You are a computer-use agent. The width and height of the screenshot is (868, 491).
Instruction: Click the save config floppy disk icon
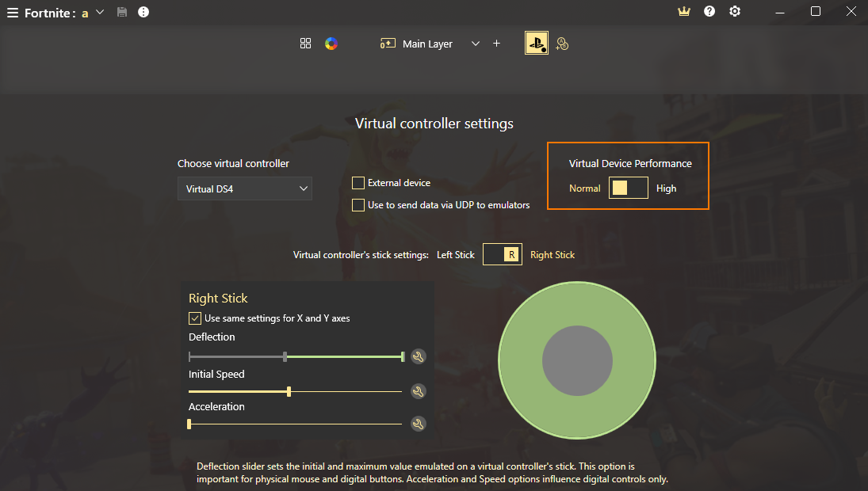click(122, 12)
